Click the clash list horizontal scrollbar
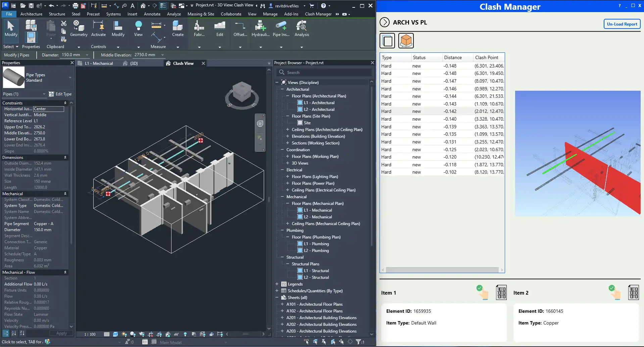Image resolution: width=644 pixels, height=347 pixels. (442, 270)
